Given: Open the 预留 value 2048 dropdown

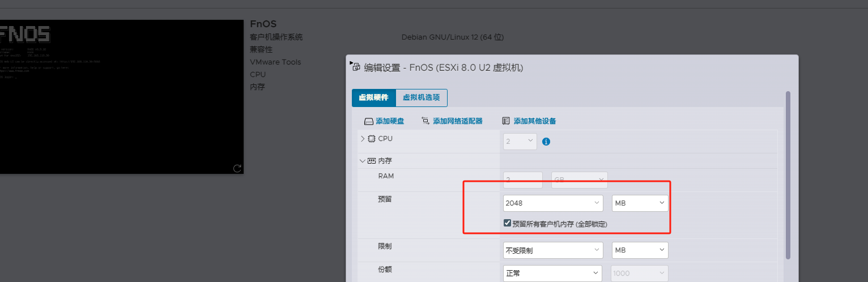Looking at the screenshot, I should click(553, 203).
